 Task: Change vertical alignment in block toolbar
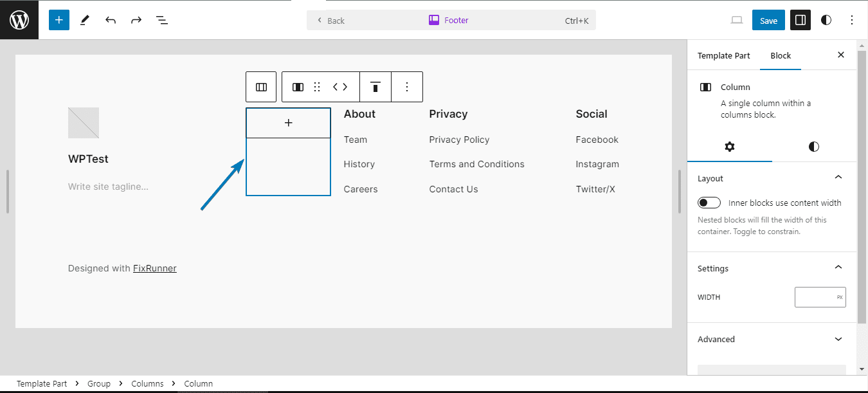tap(375, 87)
